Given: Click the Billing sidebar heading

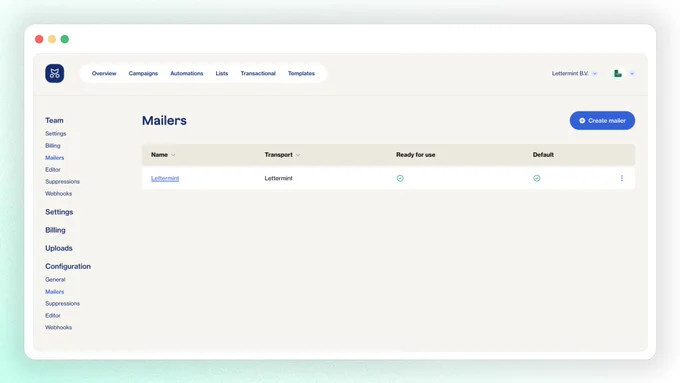Looking at the screenshot, I should click(x=55, y=230).
